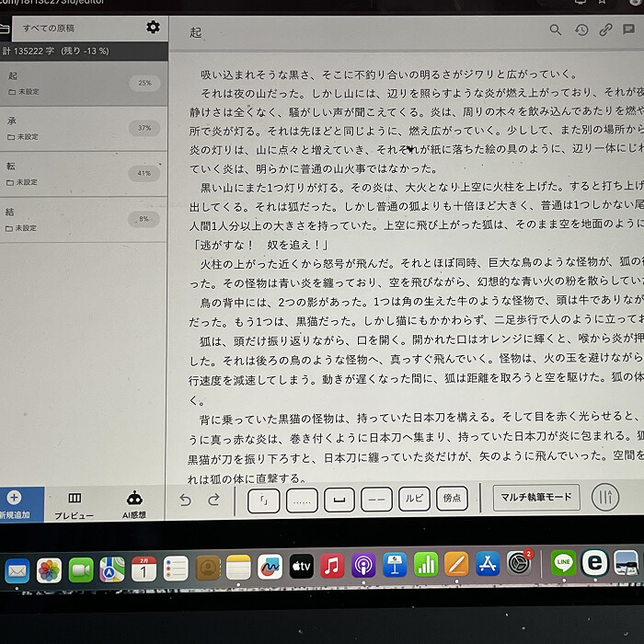Open the revision history clock icon
644x644 pixels.
(x=581, y=29)
